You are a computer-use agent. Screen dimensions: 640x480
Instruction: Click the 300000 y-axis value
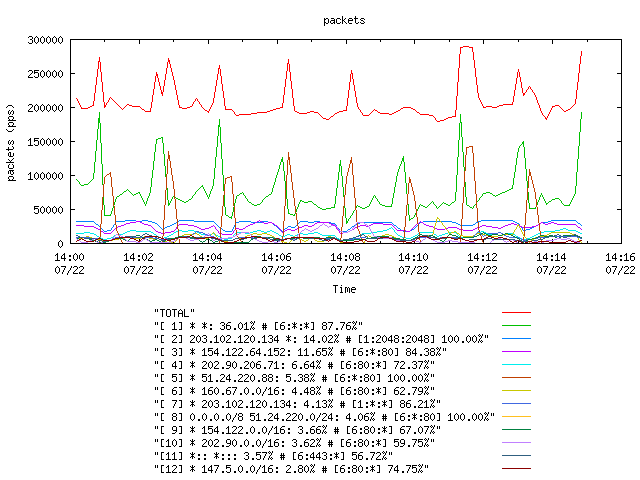click(45, 40)
